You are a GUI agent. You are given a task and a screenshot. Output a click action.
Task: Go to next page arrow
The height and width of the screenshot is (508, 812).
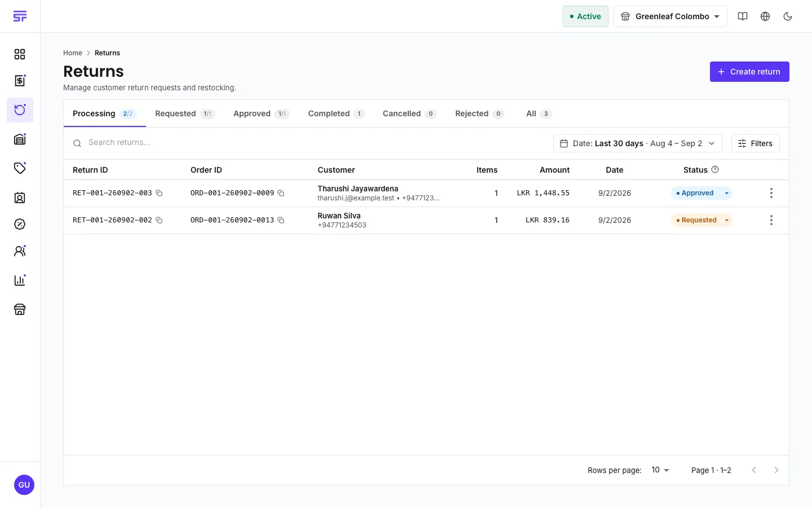[776, 470]
